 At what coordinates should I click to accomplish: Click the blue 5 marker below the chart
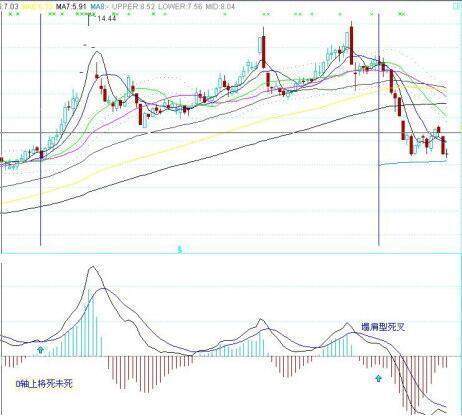pos(180,249)
